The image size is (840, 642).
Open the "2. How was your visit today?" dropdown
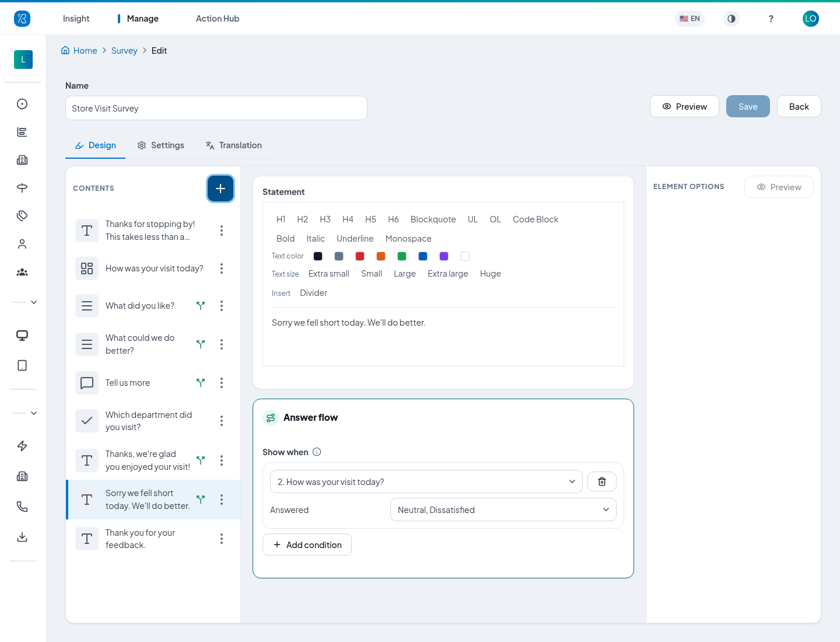[426, 481]
